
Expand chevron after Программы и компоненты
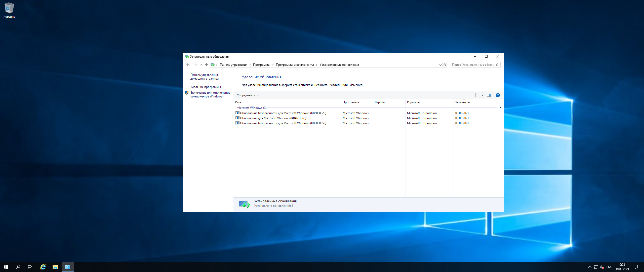pos(317,65)
